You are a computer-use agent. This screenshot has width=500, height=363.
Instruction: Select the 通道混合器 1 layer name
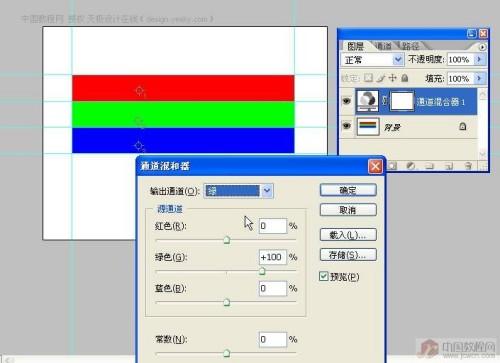tap(441, 102)
